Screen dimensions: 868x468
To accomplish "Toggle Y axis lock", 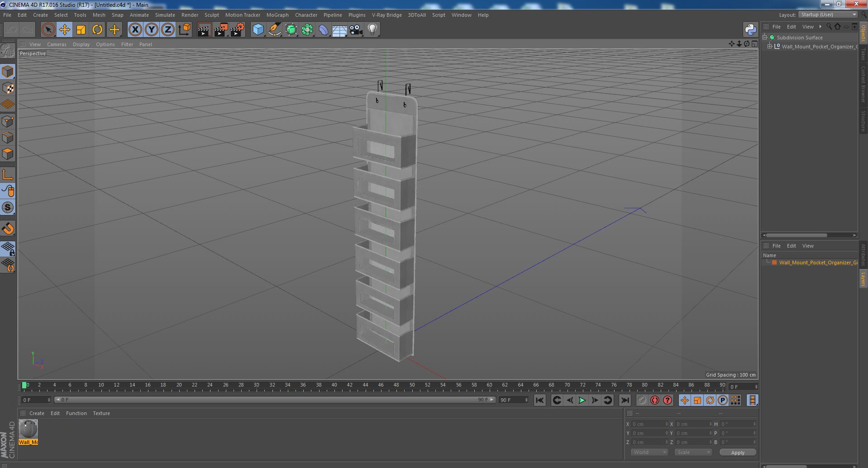I will point(151,30).
